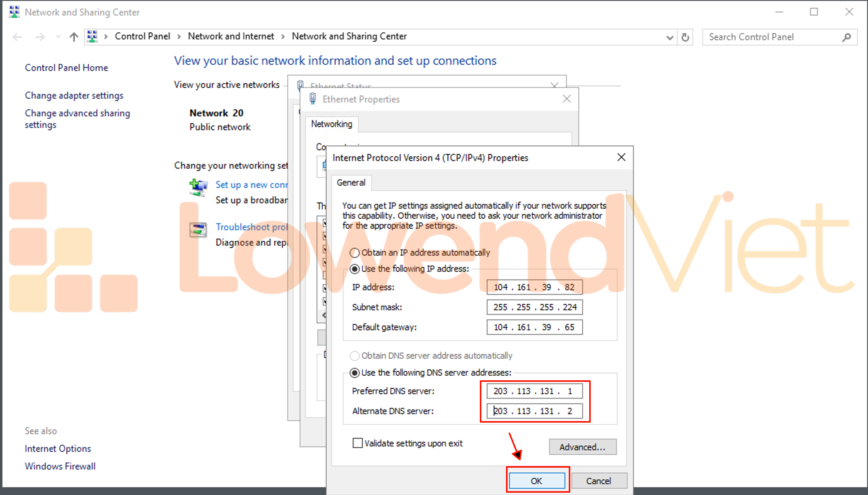Open Change adapter settings link
868x495 pixels.
coord(74,95)
